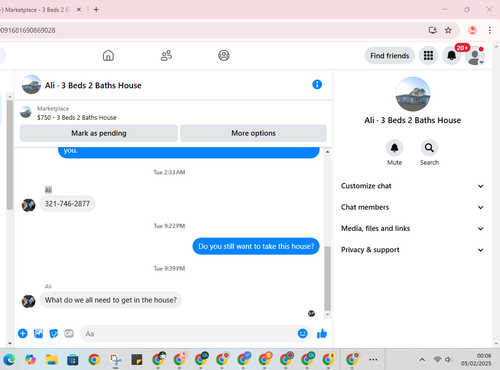Show hidden system tray icons chevron
Screen dimensions: 500x370
coord(422,360)
